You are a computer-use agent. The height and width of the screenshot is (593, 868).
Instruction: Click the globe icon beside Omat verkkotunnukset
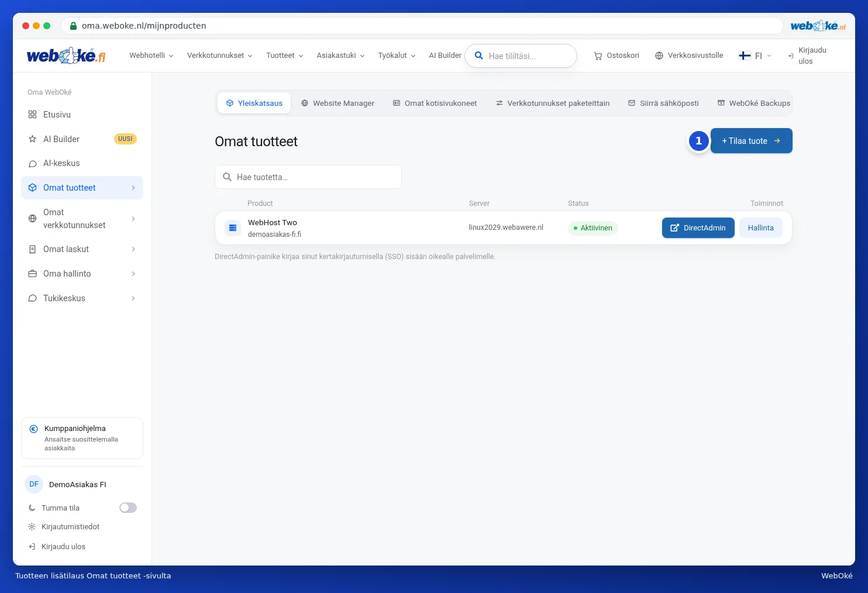tap(32, 219)
